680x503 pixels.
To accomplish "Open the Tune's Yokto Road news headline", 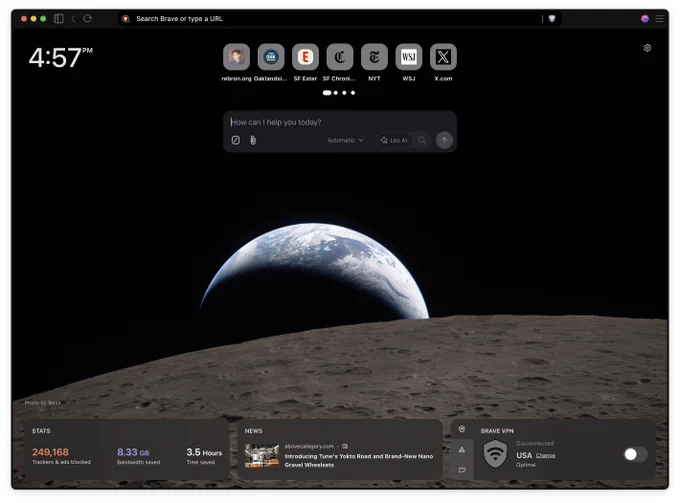I will 359,461.
